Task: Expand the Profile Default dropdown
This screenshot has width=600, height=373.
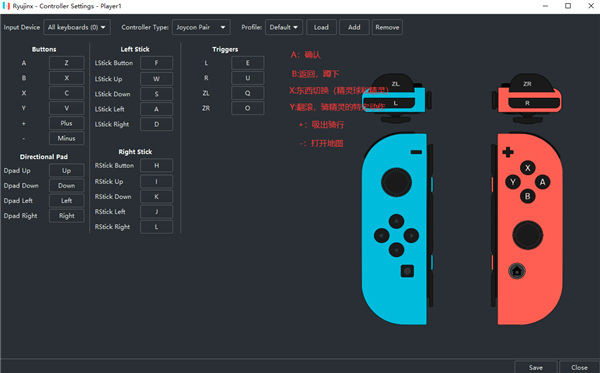Action: 284,27
